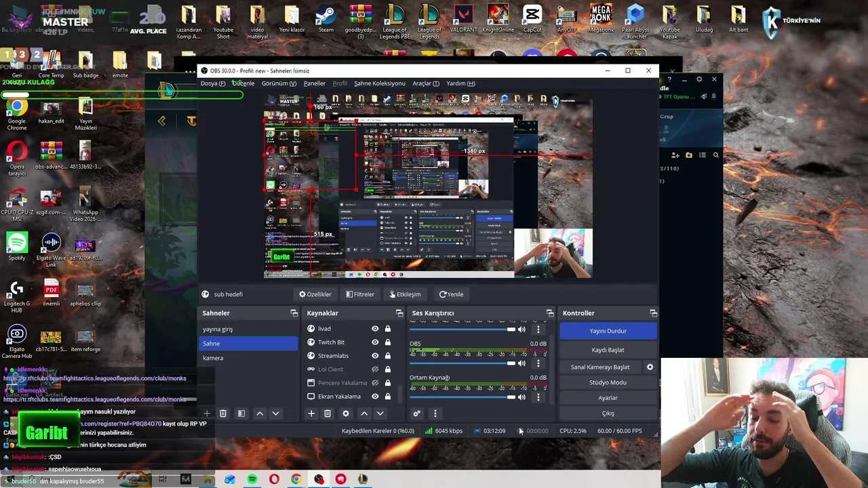
Task: Open virtual camera settings gear
Action: tap(650, 367)
